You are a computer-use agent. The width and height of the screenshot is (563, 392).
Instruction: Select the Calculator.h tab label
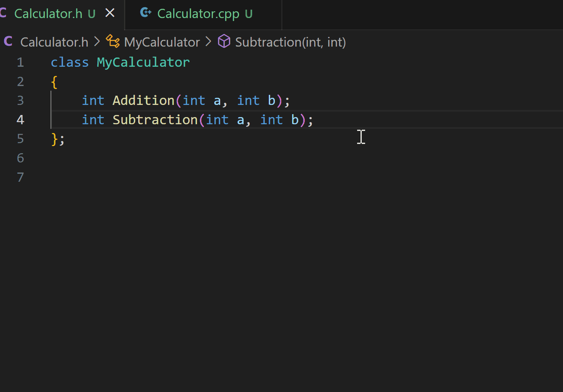coord(48,14)
